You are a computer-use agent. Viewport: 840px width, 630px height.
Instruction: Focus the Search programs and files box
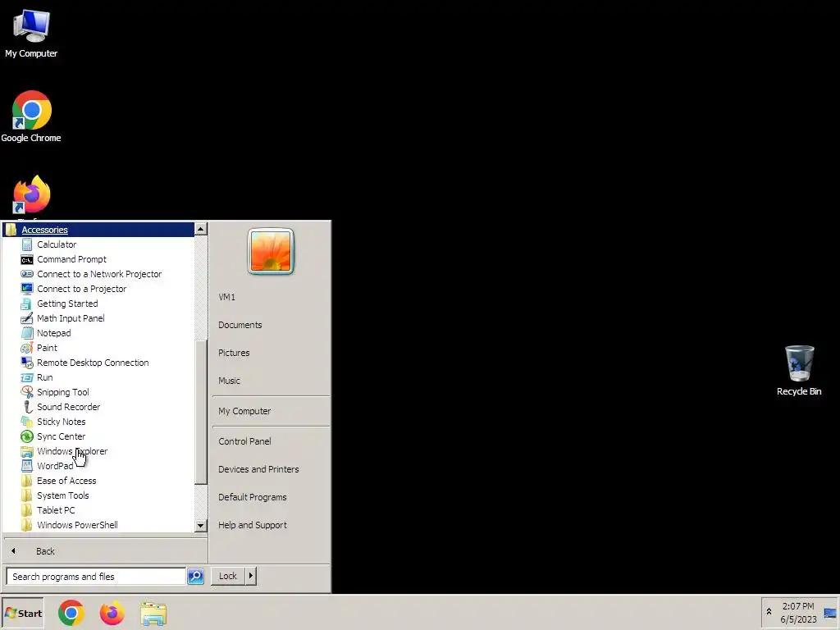pyautogui.click(x=96, y=577)
